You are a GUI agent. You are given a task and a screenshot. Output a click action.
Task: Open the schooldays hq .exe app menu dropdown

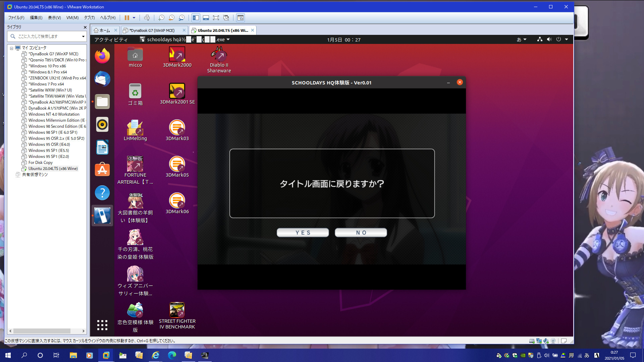click(x=185, y=40)
